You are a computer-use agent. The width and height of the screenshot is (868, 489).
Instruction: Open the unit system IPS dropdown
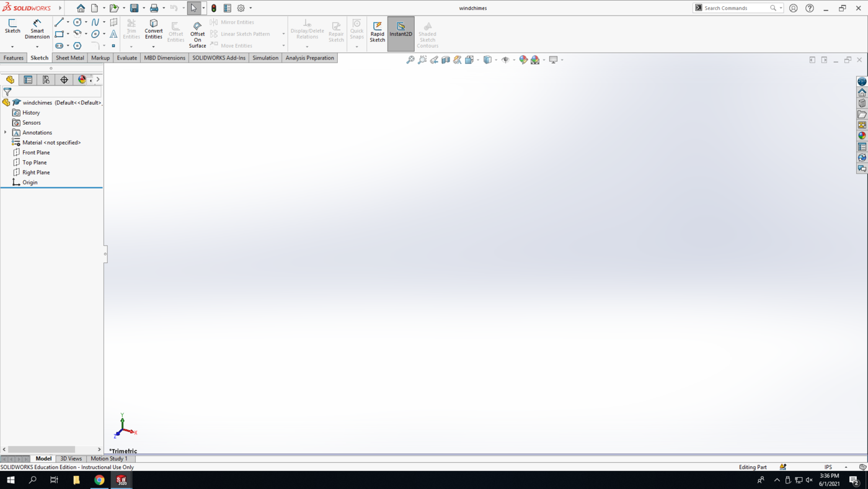[x=846, y=467]
